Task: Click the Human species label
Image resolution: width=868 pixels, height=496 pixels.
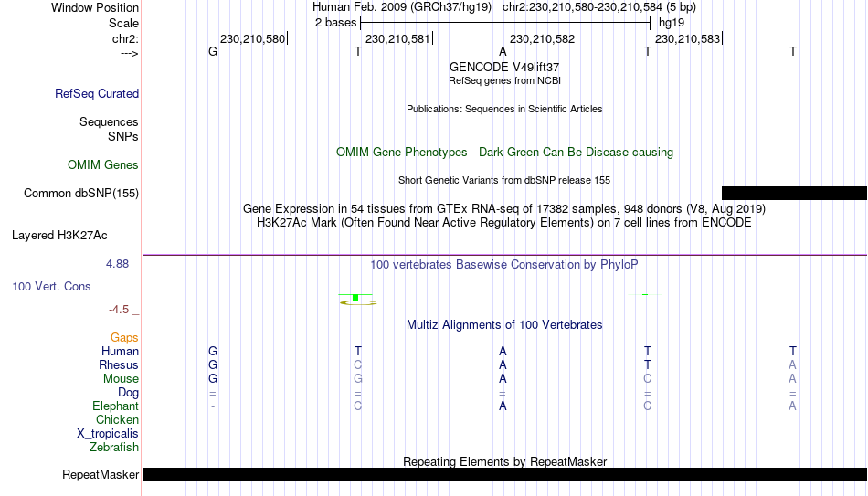Action: (x=120, y=352)
